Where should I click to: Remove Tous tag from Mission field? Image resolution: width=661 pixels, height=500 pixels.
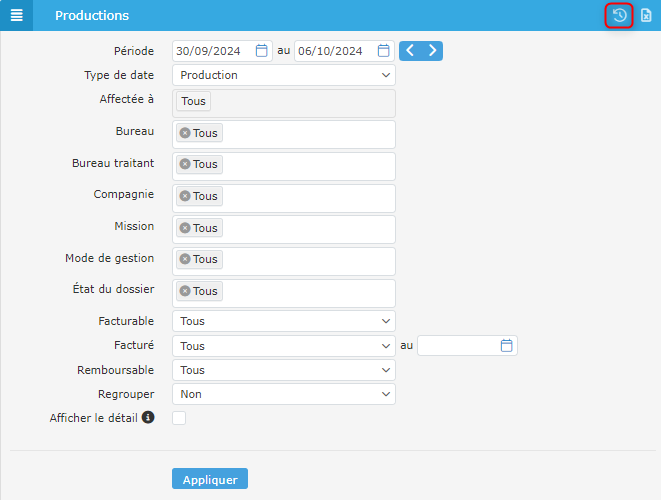click(185, 228)
